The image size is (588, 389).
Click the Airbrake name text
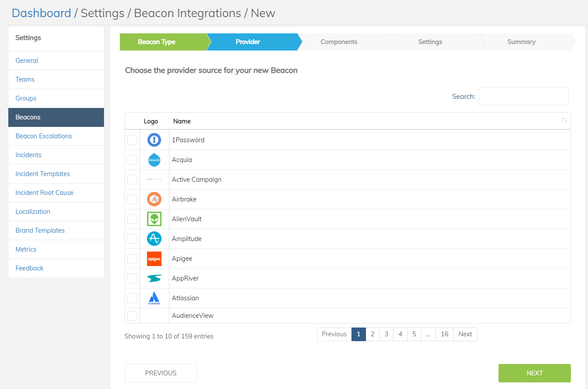(x=184, y=199)
